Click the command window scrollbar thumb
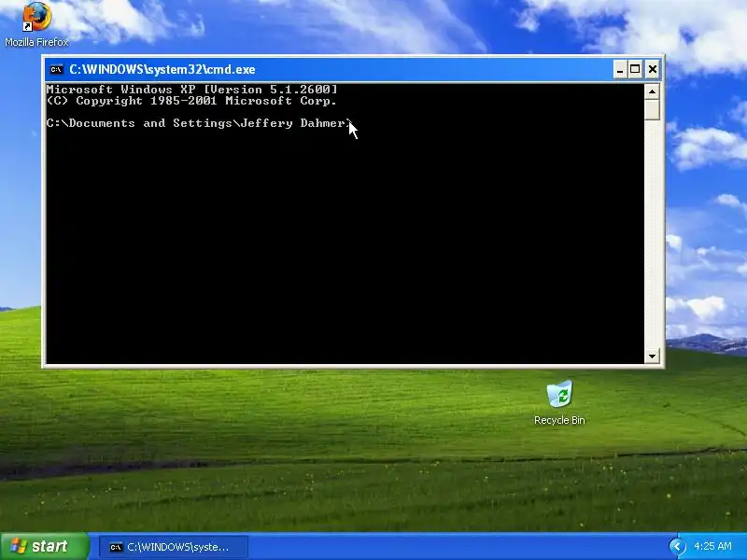The width and height of the screenshot is (747, 560). click(x=652, y=109)
